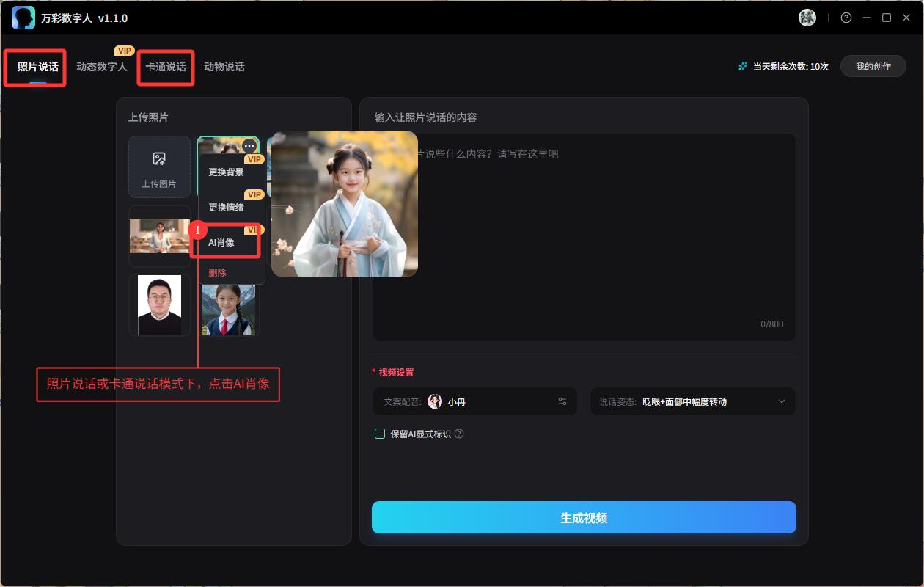Click the remaining daily count sparkle icon
The image size is (924, 587).
click(743, 67)
